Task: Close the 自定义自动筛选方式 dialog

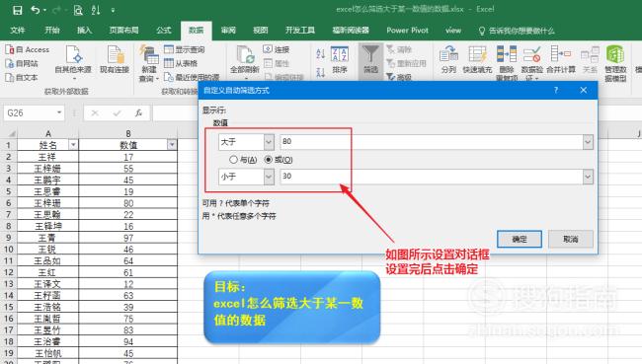Action: (x=584, y=90)
